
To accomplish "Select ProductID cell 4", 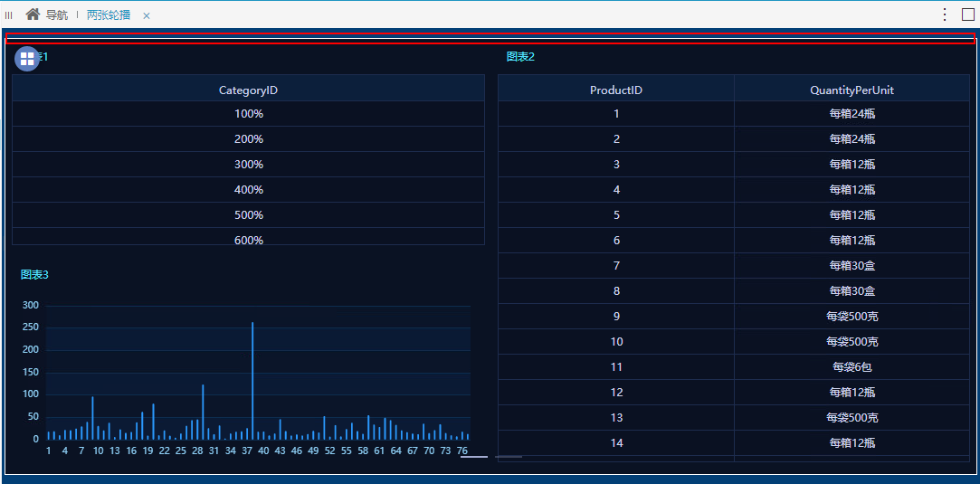I will pyautogui.click(x=616, y=190).
